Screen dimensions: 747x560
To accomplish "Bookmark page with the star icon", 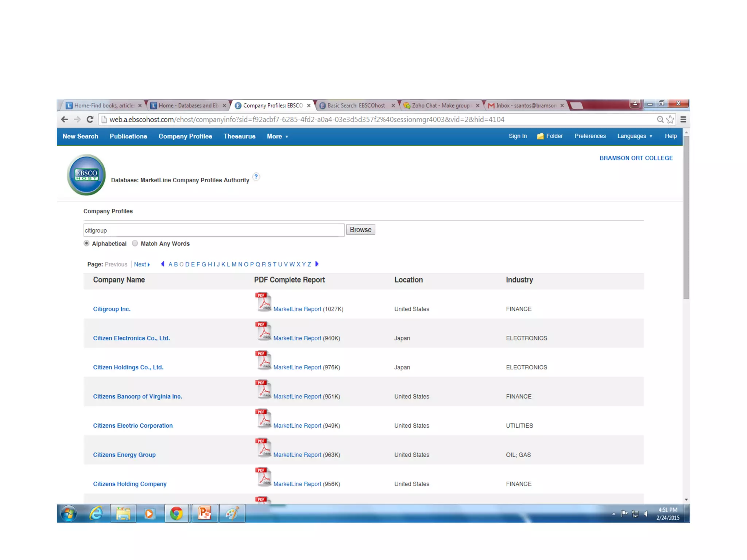I will (x=670, y=120).
